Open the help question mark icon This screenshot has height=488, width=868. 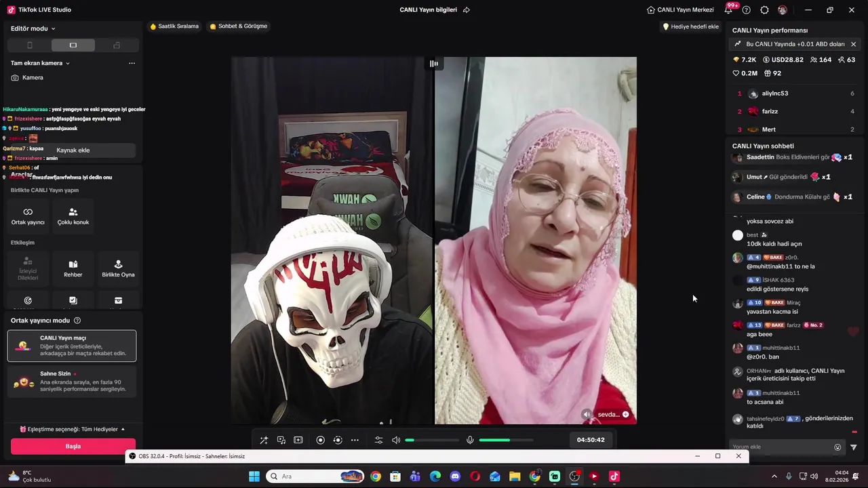[747, 10]
